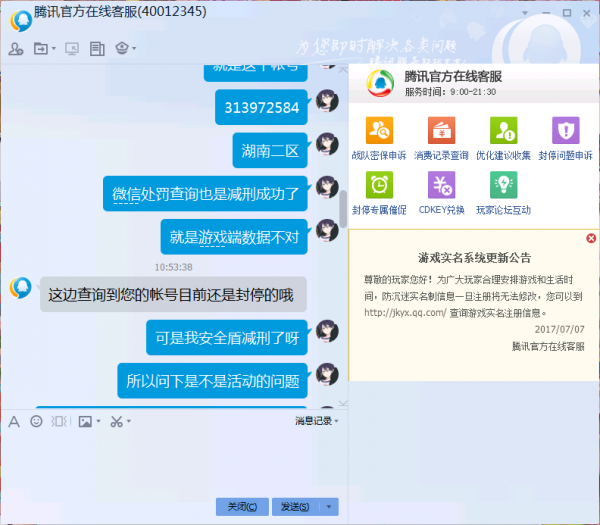
Task: Click the 这边查询到您的帐号目前还是封停的哦 message
Action: tap(173, 295)
